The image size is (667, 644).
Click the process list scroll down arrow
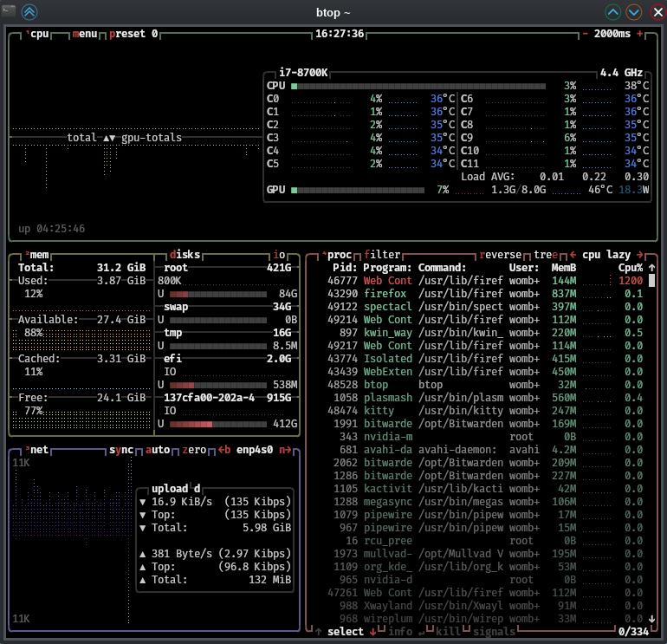(651, 619)
